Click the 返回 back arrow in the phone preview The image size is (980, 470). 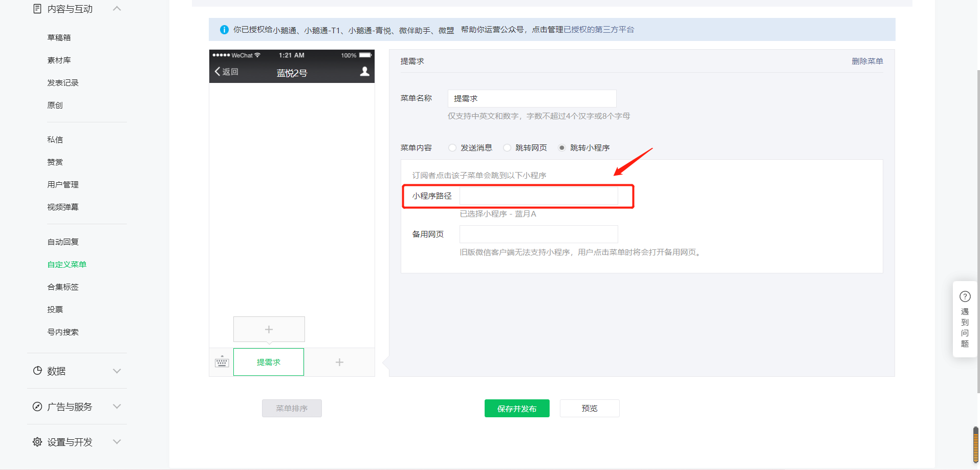tap(226, 72)
